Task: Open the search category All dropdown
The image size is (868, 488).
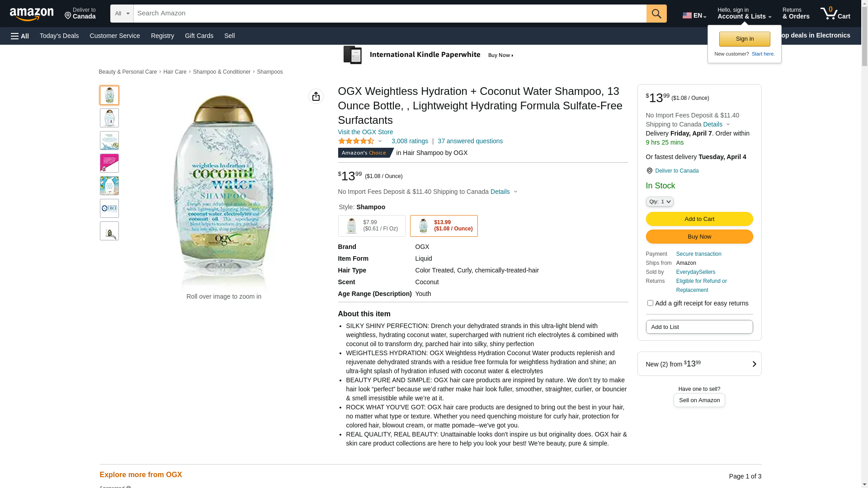Action: point(122,14)
